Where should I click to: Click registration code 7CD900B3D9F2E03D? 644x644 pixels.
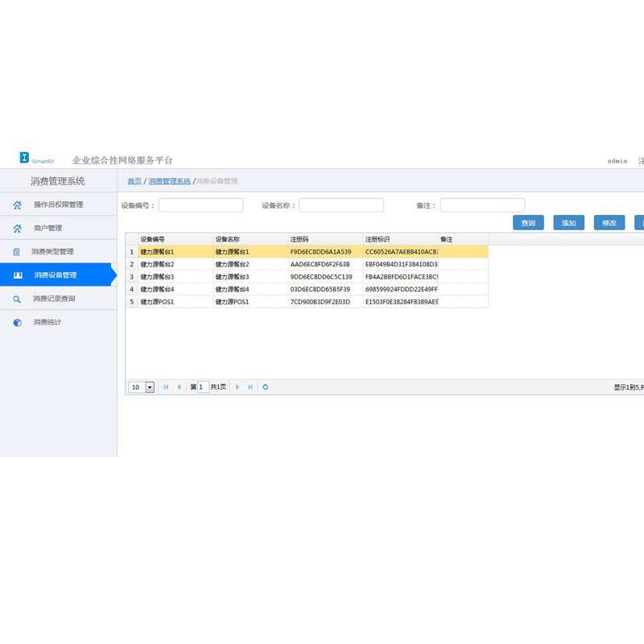coord(320,302)
